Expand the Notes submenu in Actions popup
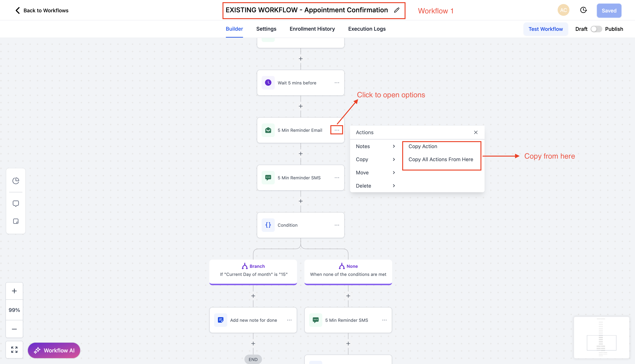635x364 pixels. click(x=363, y=146)
